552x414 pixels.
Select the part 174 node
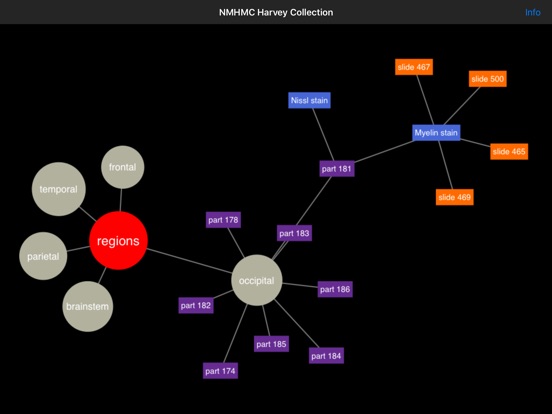(x=220, y=371)
